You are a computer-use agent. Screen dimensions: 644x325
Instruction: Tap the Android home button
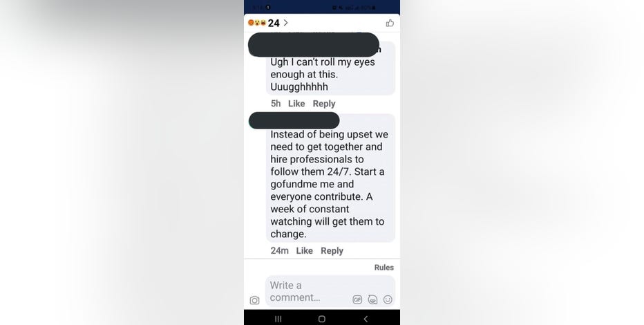[322, 319]
